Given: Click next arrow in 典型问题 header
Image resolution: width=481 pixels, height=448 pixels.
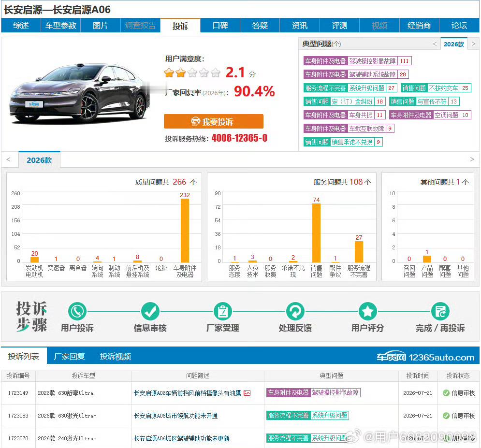Looking at the screenshot, I should pyautogui.click(x=474, y=44).
